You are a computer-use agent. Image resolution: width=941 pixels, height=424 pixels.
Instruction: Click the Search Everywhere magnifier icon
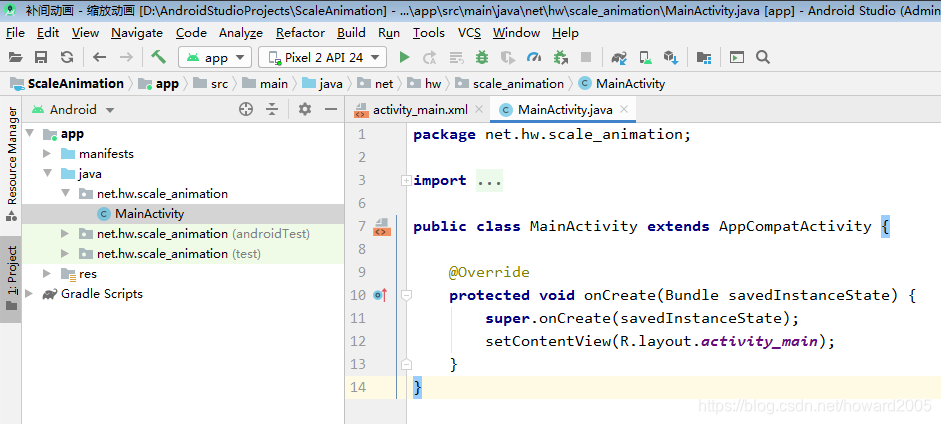pyautogui.click(x=763, y=57)
